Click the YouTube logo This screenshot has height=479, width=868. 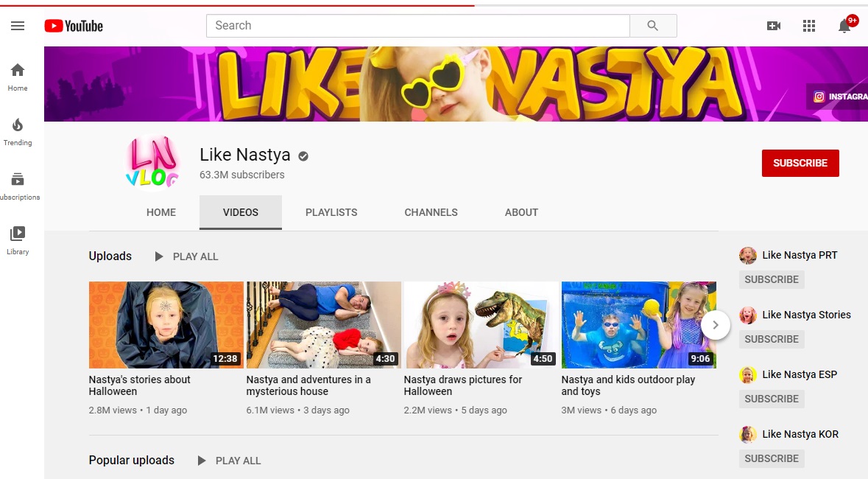pyautogui.click(x=74, y=26)
